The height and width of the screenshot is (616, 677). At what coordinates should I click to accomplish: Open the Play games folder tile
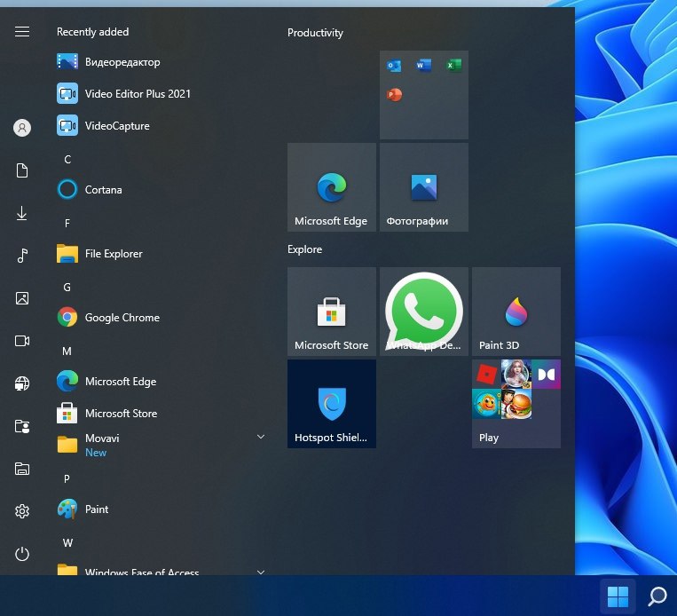[516, 404]
